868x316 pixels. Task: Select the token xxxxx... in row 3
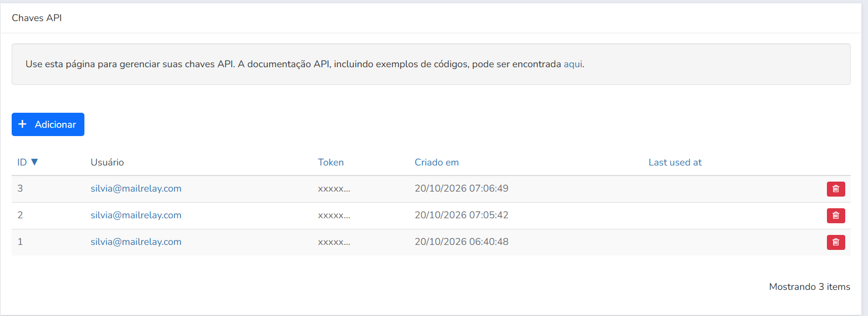click(334, 188)
